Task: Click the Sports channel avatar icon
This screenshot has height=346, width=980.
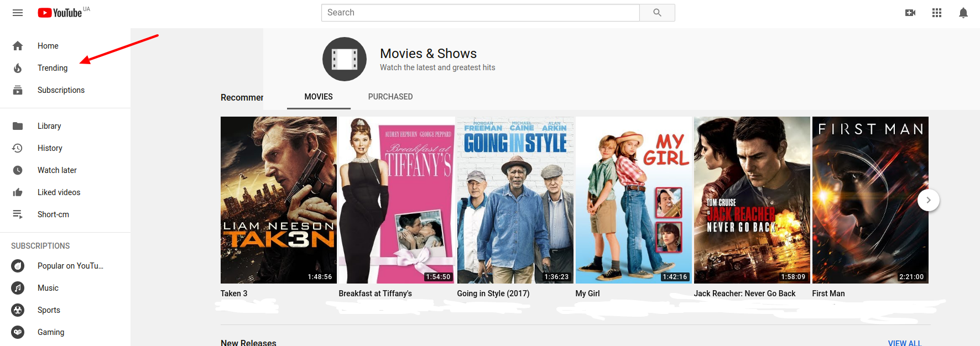Action: [x=18, y=310]
